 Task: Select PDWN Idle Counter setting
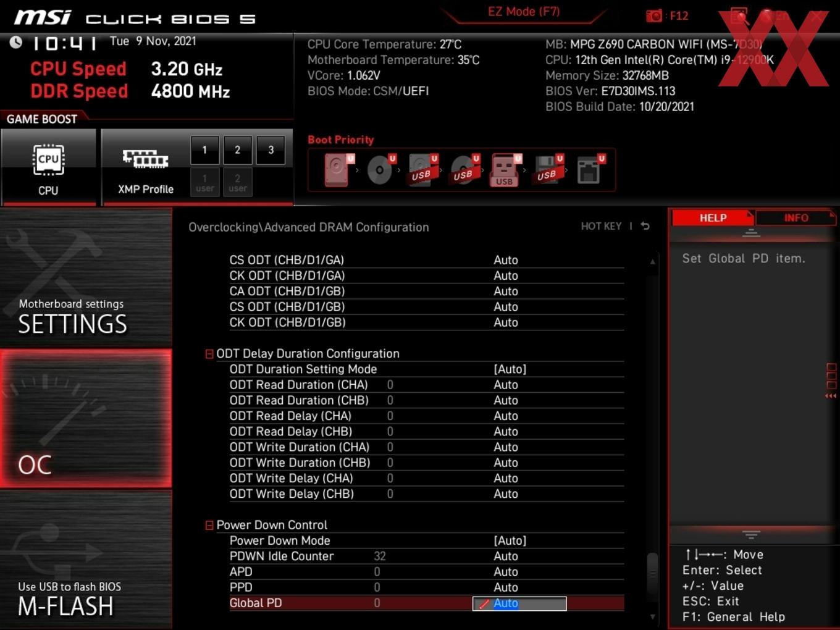point(426,556)
